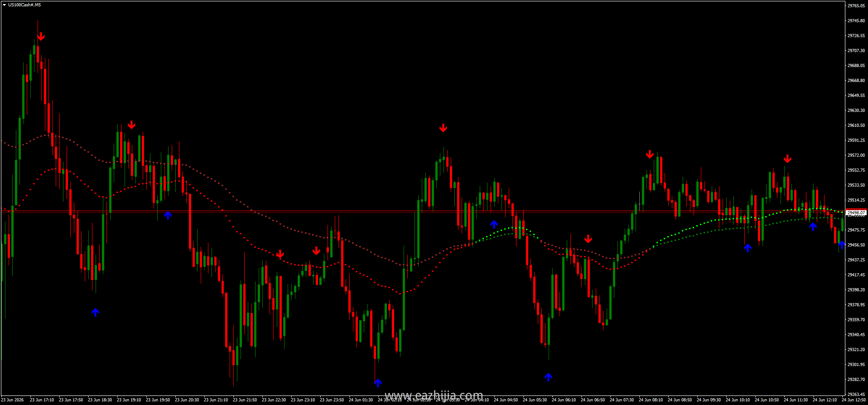The height and width of the screenshot is (405, 868).
Task: Click the US100Cash#,M5 chart title
Action: (x=24, y=5)
